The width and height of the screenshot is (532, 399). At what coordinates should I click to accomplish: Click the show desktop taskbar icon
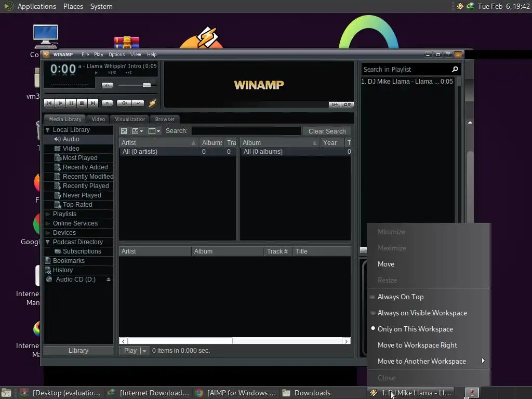[x=6, y=393]
